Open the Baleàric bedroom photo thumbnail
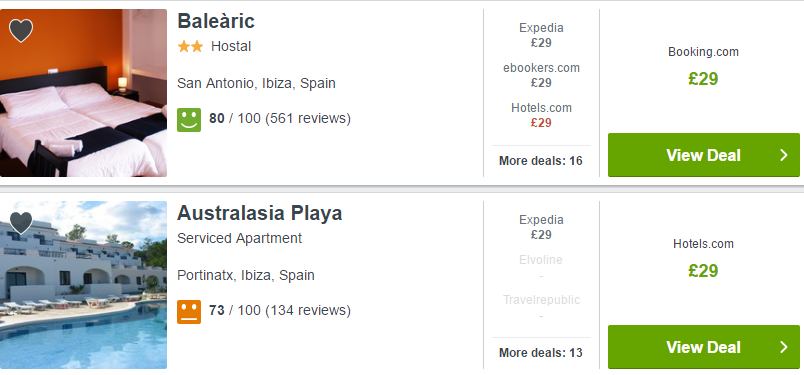This screenshot has width=804, height=375. coord(84,93)
